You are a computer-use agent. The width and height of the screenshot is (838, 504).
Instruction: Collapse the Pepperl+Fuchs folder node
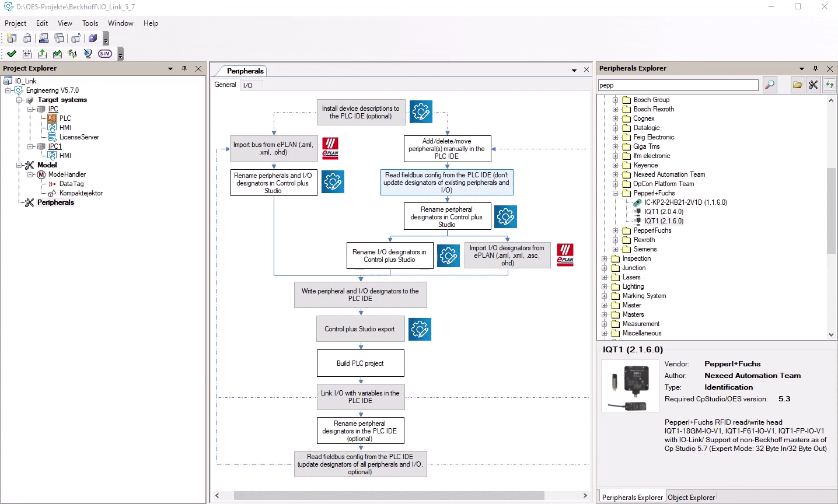point(615,193)
